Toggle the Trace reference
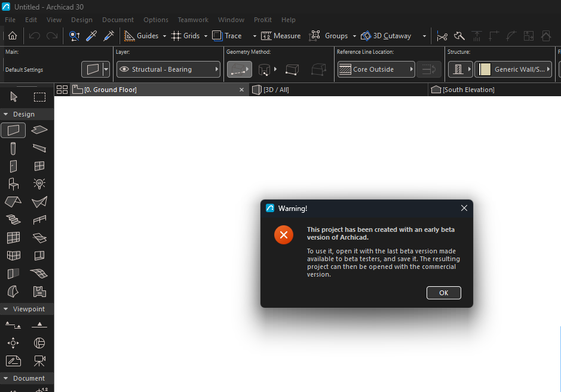 tap(227, 36)
